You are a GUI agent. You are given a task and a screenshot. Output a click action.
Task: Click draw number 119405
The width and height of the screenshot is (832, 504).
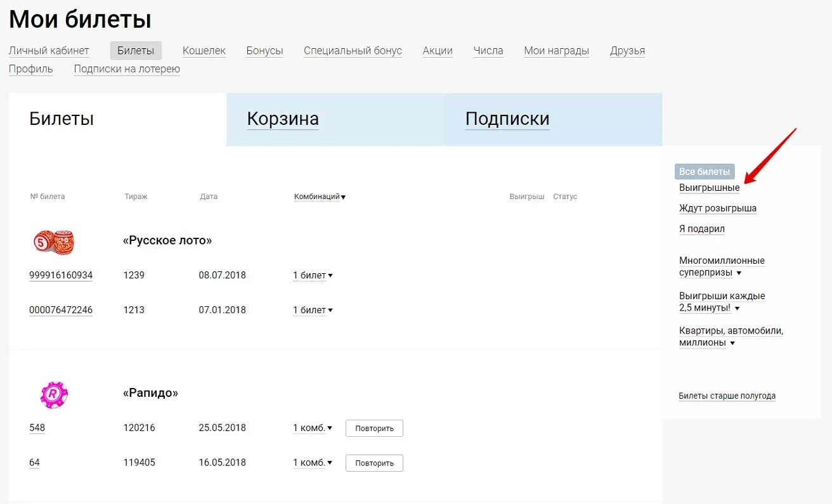140,463
